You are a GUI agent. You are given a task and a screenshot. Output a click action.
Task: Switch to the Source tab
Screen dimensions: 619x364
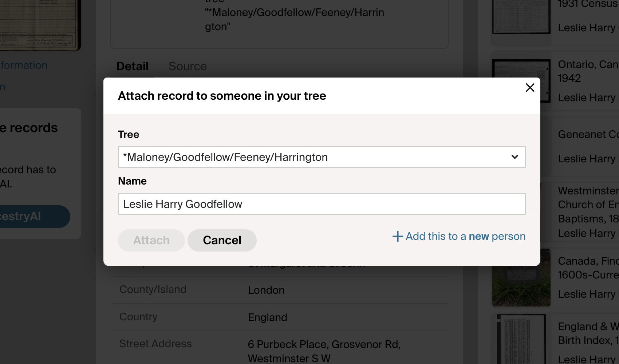188,66
